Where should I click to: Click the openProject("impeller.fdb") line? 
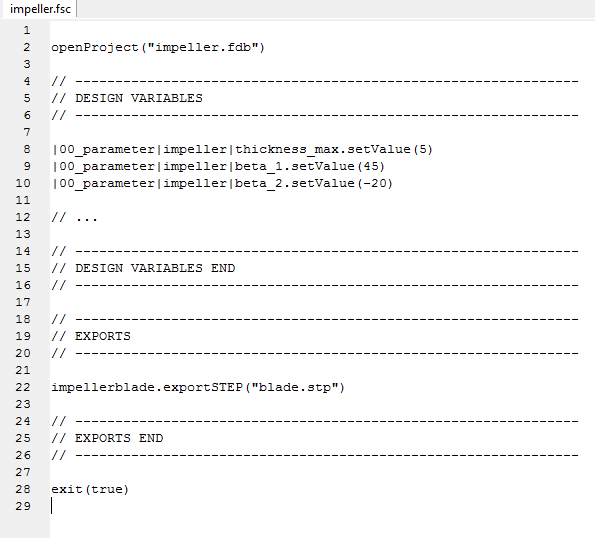pyautogui.click(x=158, y=47)
